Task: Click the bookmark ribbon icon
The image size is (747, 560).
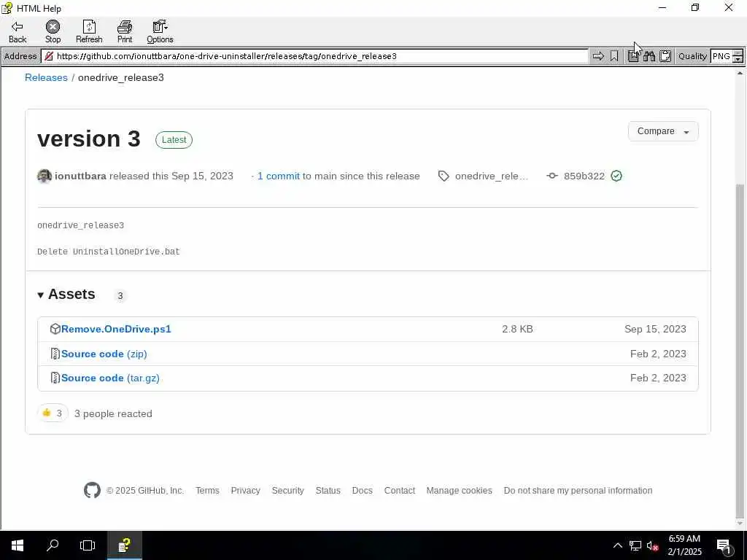Action: (614, 56)
